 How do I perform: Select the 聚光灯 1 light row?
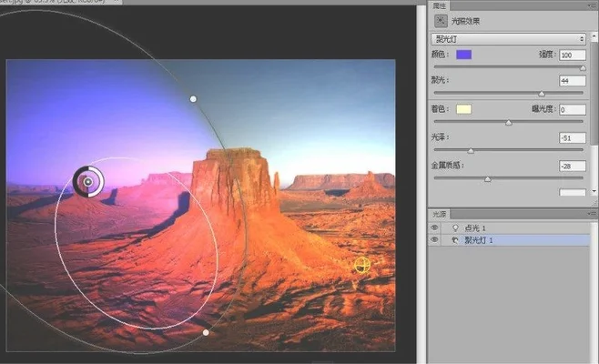510,240
